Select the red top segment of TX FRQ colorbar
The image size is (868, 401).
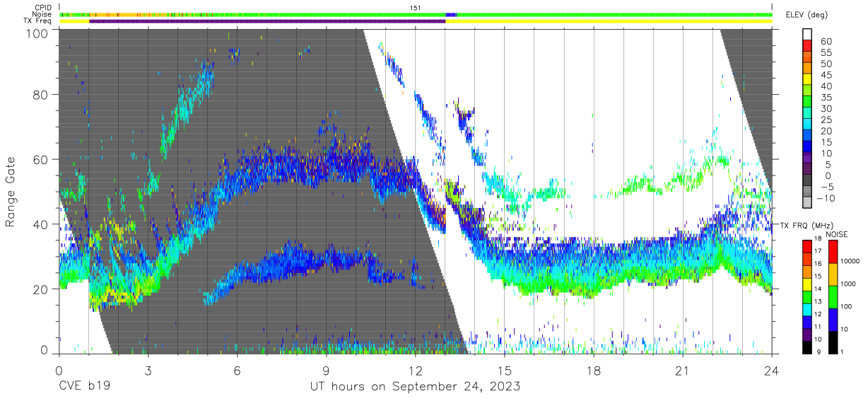(807, 245)
